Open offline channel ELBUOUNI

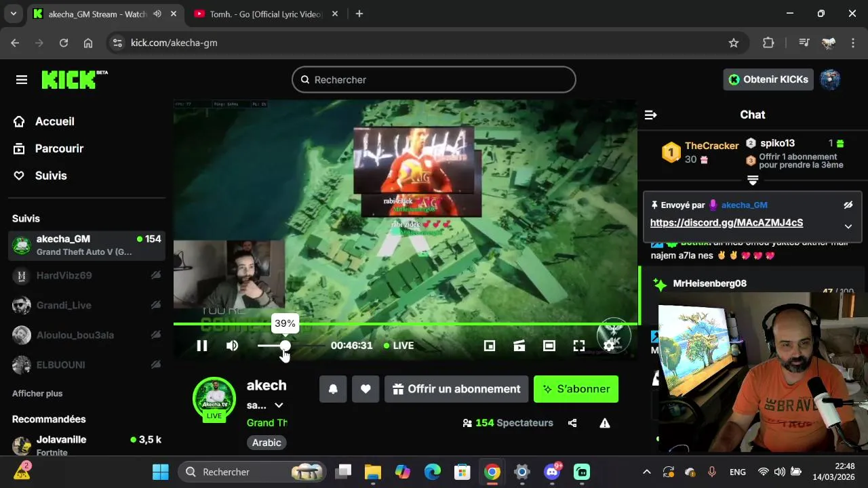(87, 365)
